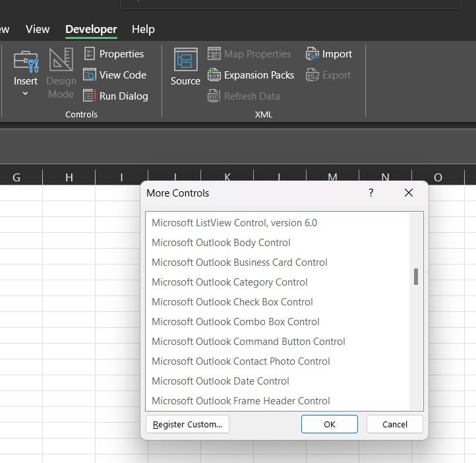
Task: Choose Microsoft Outlook Frame Header Control
Action: (278, 400)
